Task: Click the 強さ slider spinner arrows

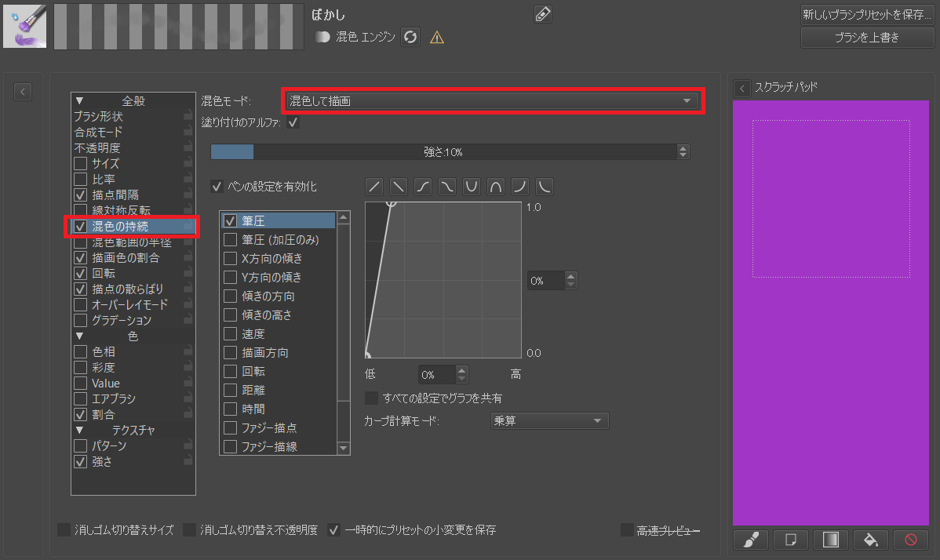Action: pos(683,152)
